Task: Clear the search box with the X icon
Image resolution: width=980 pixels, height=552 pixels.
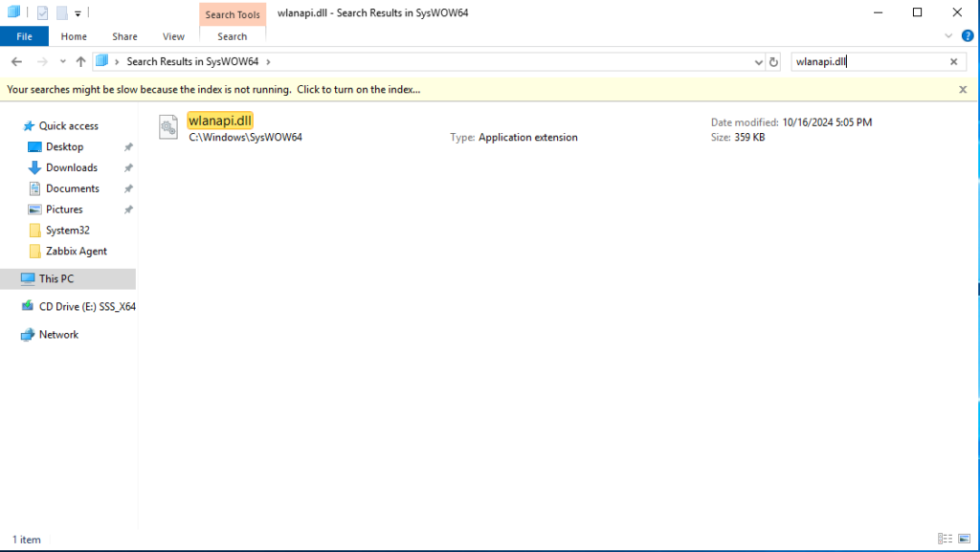Action: (953, 62)
